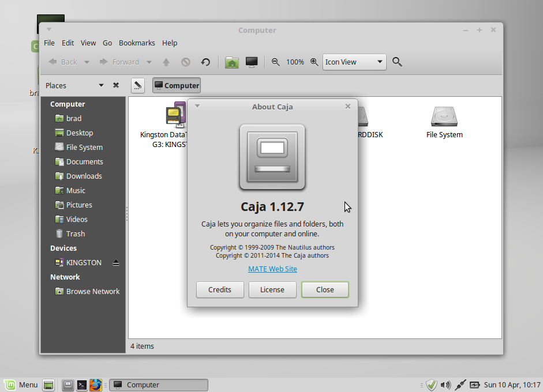Select the Kingston DataTraveler drive icon

click(x=175, y=114)
